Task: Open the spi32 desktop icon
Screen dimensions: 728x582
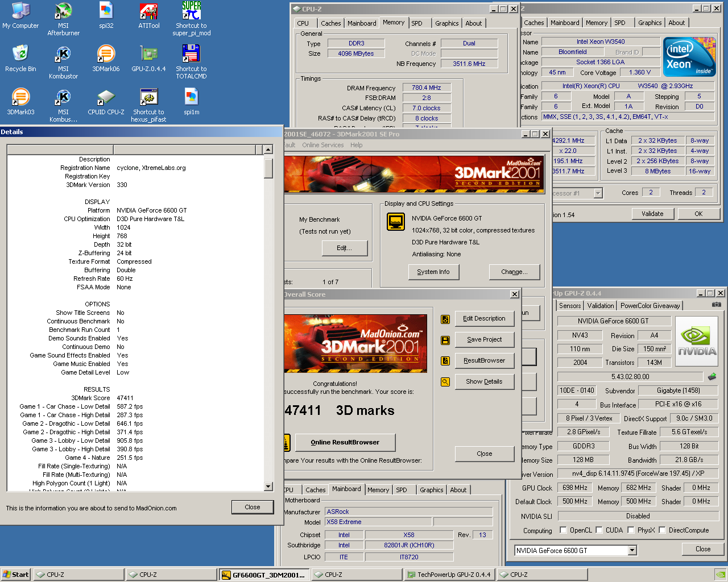Action: point(106,16)
